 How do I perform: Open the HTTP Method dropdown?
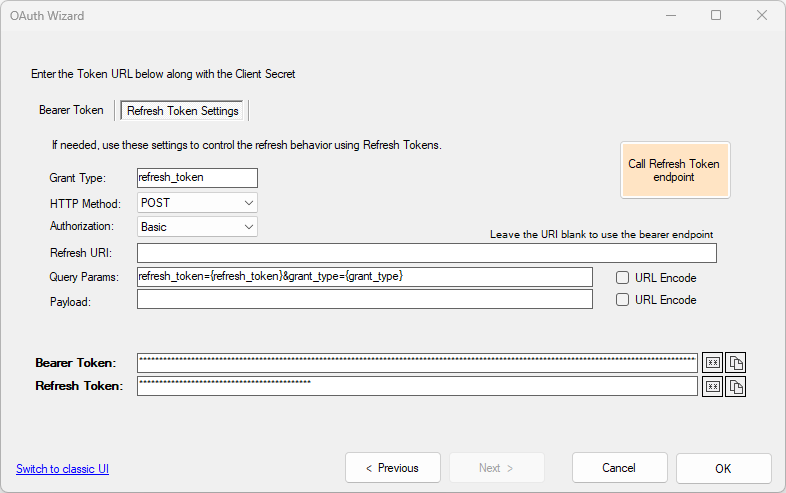(x=197, y=203)
